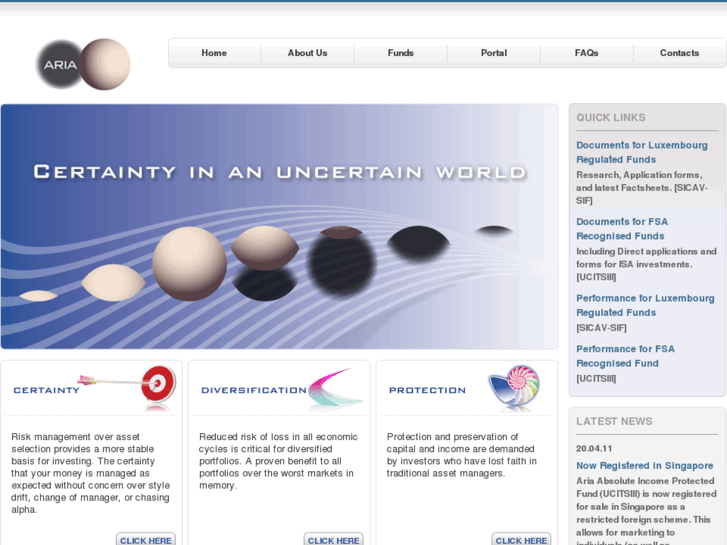
Task: Open the Now Registered in Singapore news
Action: point(644,465)
